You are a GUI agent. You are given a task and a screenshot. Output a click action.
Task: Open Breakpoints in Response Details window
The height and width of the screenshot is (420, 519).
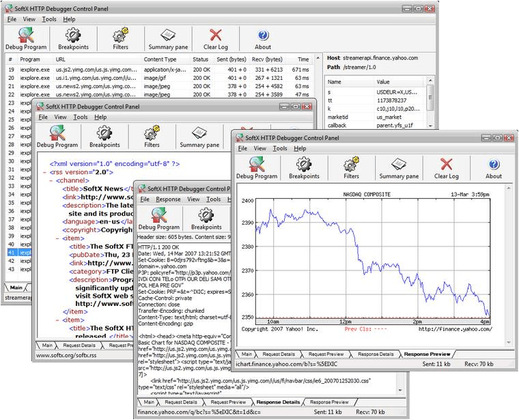click(206, 219)
